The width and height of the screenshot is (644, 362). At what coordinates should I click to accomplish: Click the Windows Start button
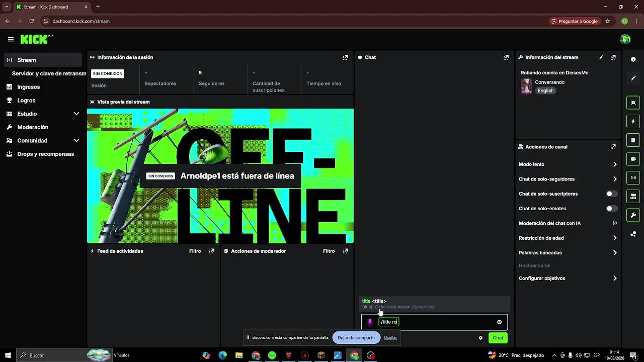point(8,355)
